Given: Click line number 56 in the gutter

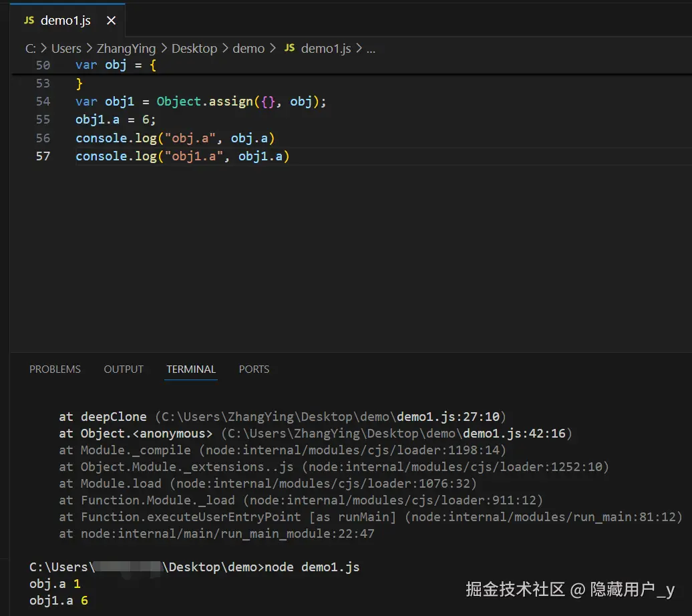Looking at the screenshot, I should [x=43, y=138].
